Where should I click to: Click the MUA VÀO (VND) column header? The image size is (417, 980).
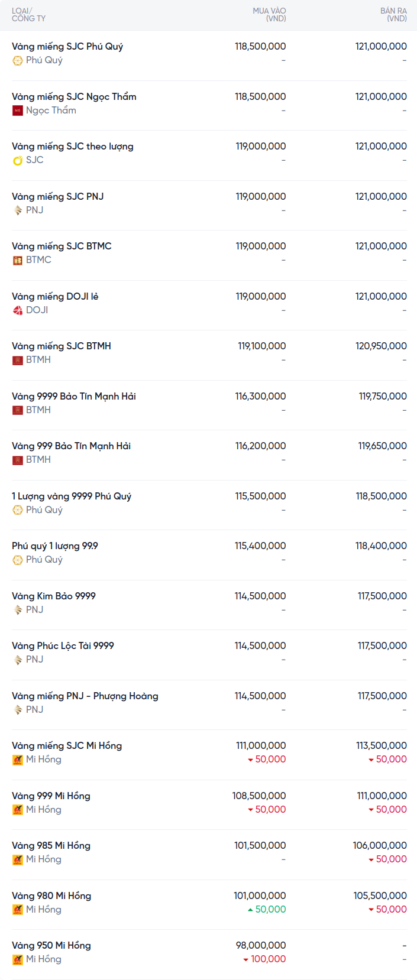coord(269,15)
